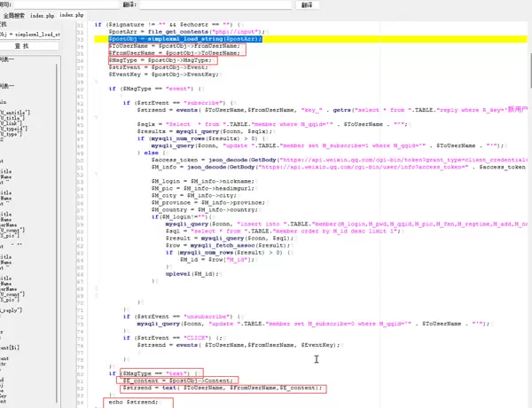The height and width of the screenshot is (408, 532).
Task: Place cursor on the echo $strsend line
Action: click(x=133, y=402)
